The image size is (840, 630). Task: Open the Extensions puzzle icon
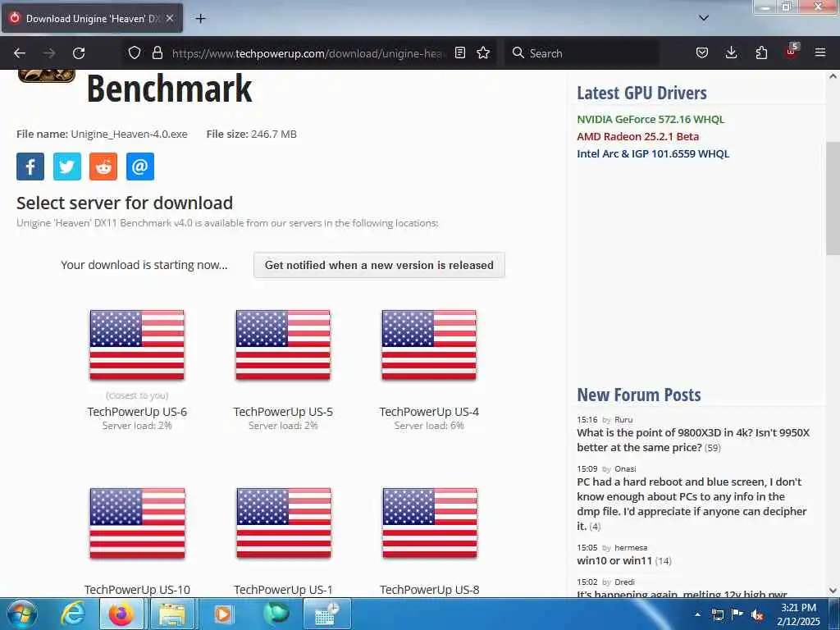(761, 52)
